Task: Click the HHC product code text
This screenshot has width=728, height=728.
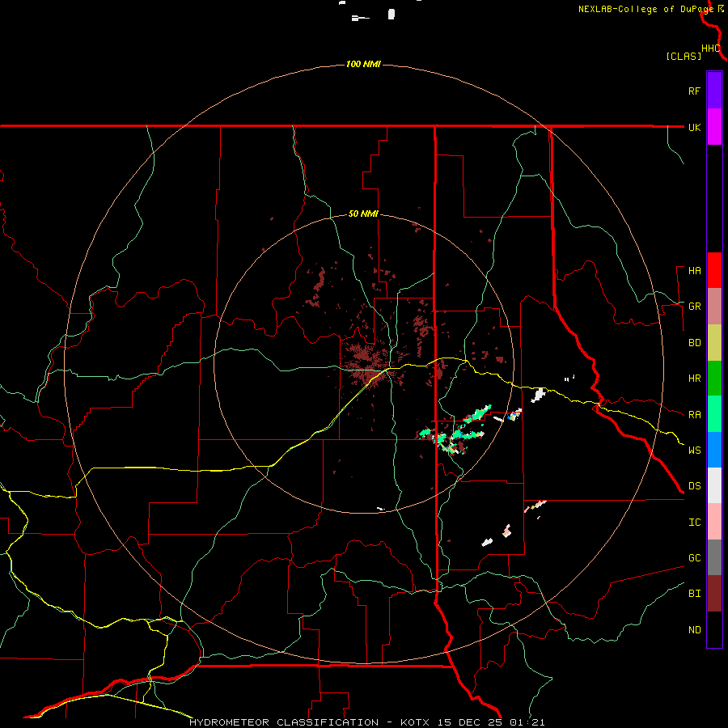Action: (711, 49)
